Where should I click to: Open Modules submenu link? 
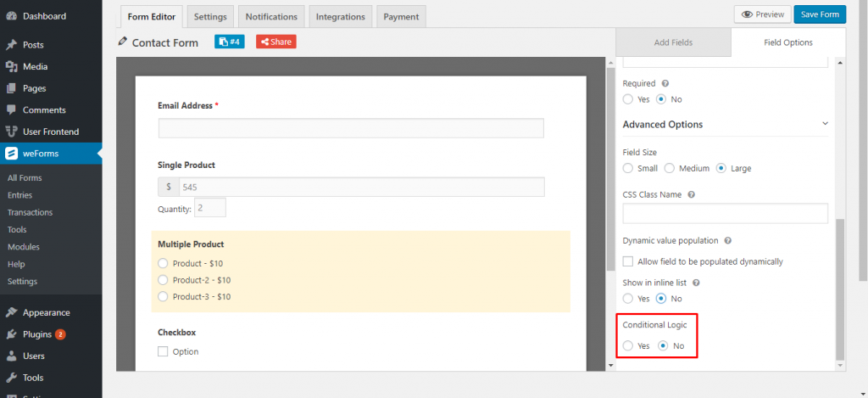(x=24, y=247)
